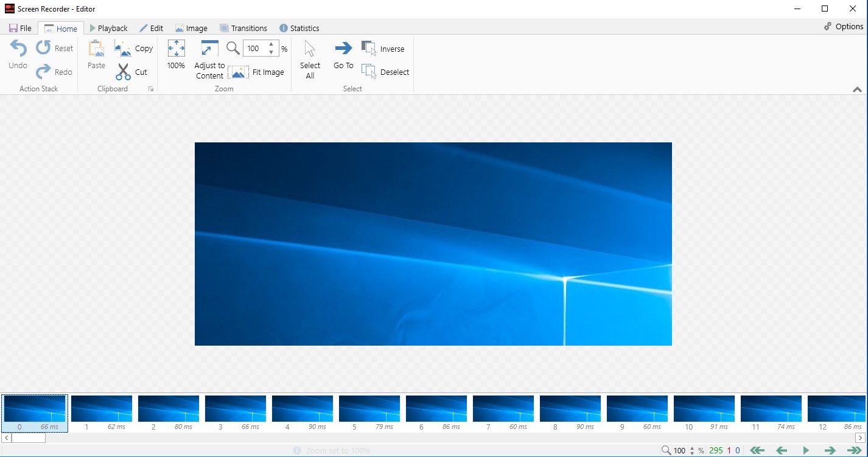
Task: Maximize the Screen Recorder Editor window
Action: tap(825, 9)
